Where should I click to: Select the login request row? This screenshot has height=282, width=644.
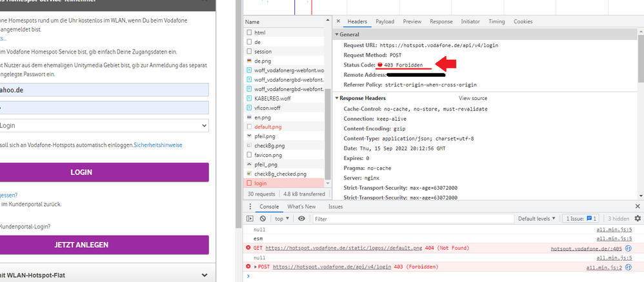284,183
